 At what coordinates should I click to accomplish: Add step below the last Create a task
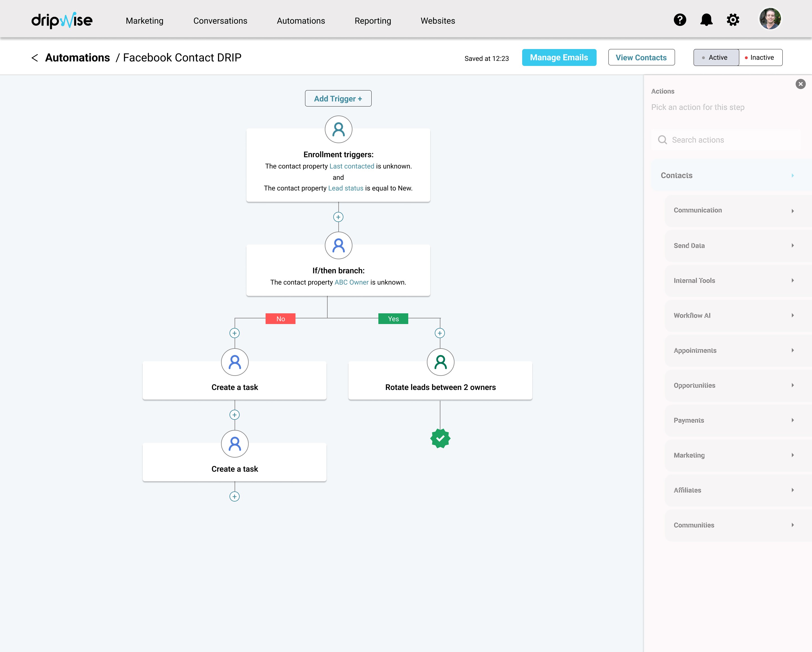point(235,496)
